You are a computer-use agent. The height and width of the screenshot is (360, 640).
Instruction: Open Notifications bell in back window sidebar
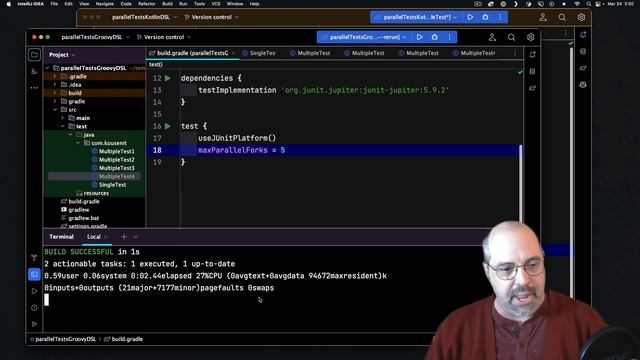(x=583, y=35)
